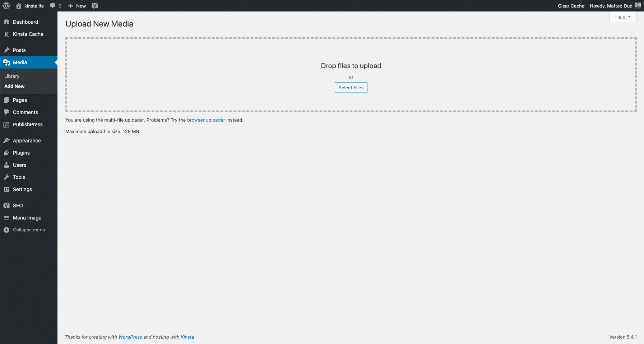Click the Settings icon in sidebar
This screenshot has height=344, width=644.
[7, 189]
